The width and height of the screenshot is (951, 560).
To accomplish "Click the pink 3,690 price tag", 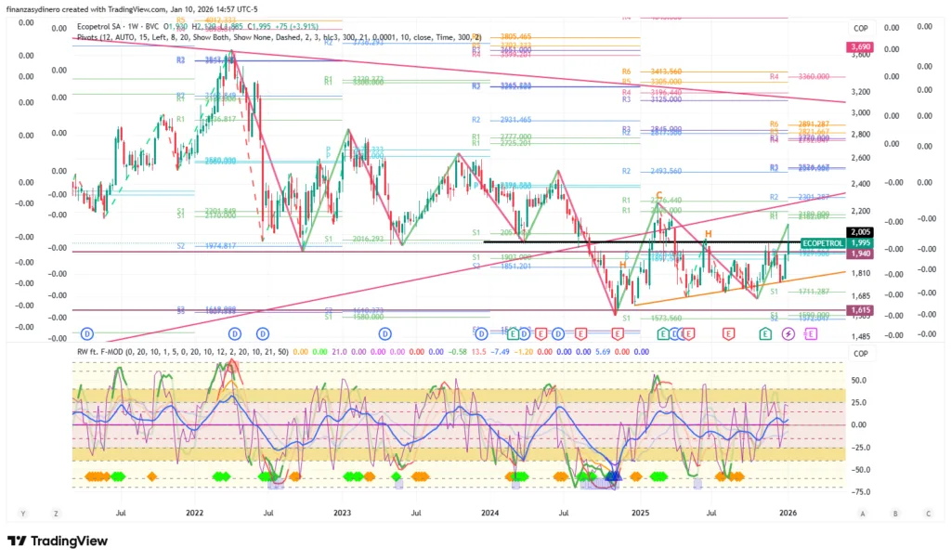I will [859, 46].
